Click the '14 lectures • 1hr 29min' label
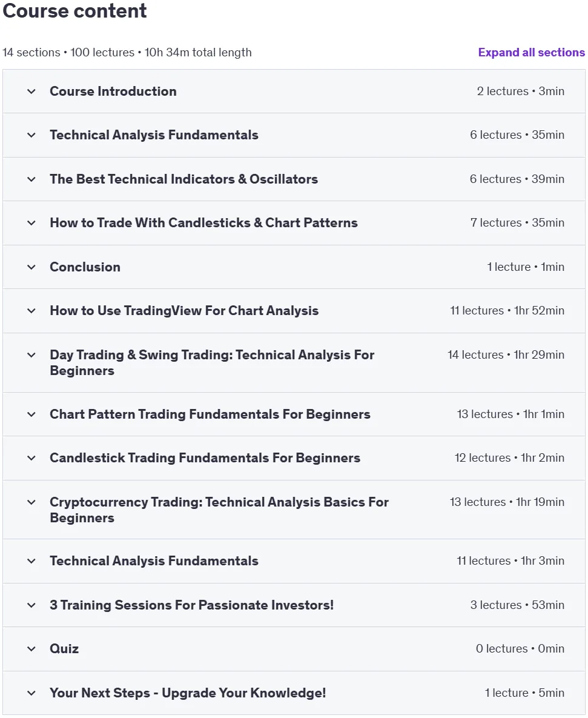Viewport: 588px width, 718px height. (x=506, y=355)
